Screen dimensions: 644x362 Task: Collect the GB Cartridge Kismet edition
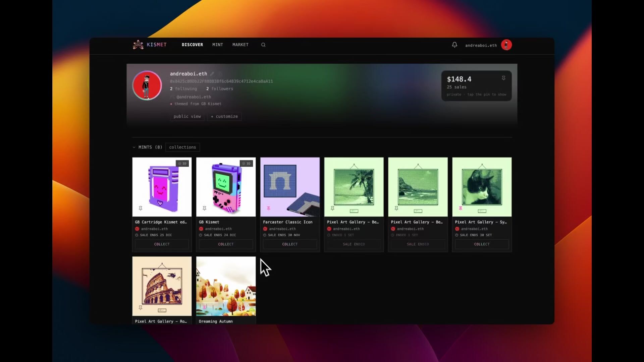(x=162, y=244)
